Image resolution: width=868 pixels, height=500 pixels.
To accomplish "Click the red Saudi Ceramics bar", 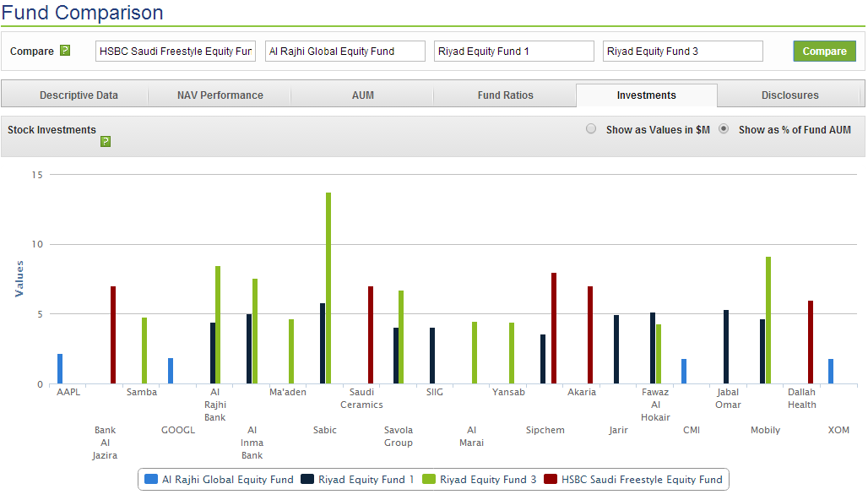I will [371, 335].
